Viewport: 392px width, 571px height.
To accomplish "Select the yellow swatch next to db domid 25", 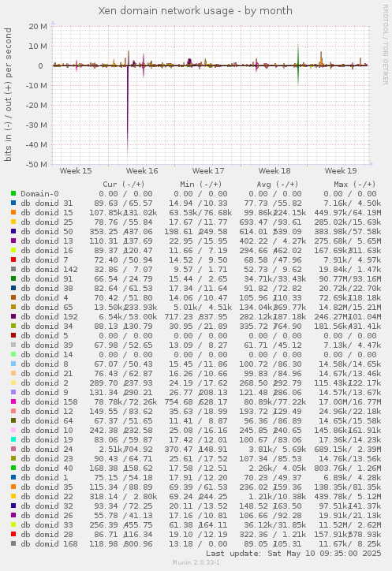I will pyautogui.click(x=13, y=222).
